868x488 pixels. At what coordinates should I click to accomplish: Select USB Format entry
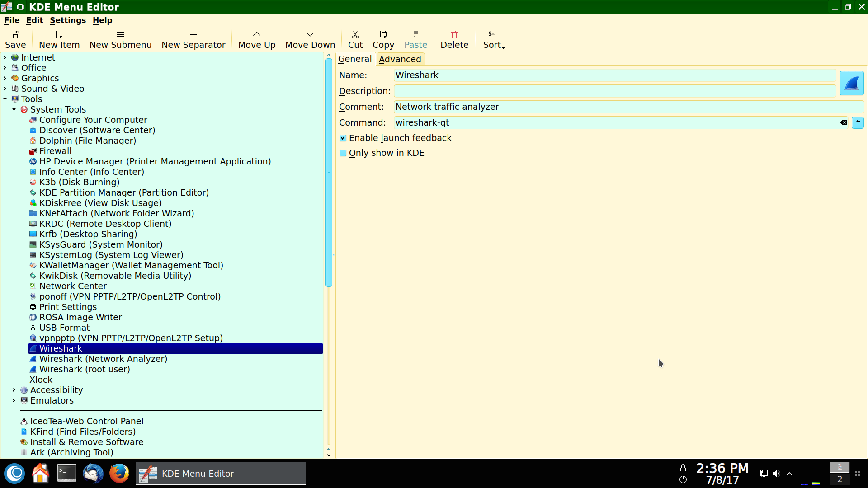click(x=65, y=328)
